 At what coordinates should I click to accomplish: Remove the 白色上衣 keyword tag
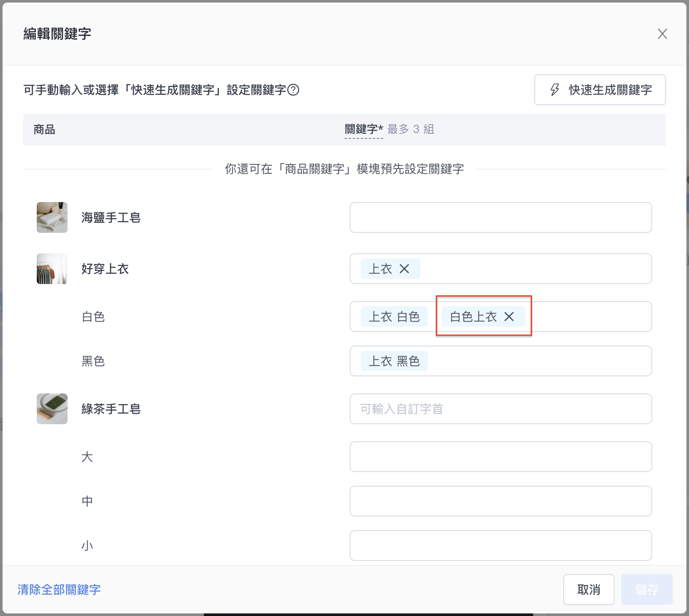tap(509, 317)
